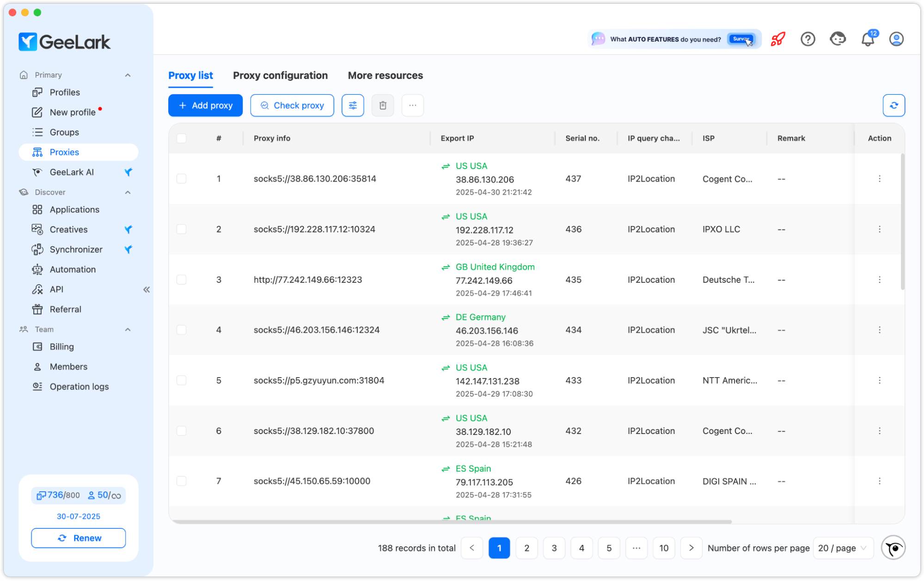Open action menu for row 6 proxy
Screen dimensions: 924x581
(879, 431)
